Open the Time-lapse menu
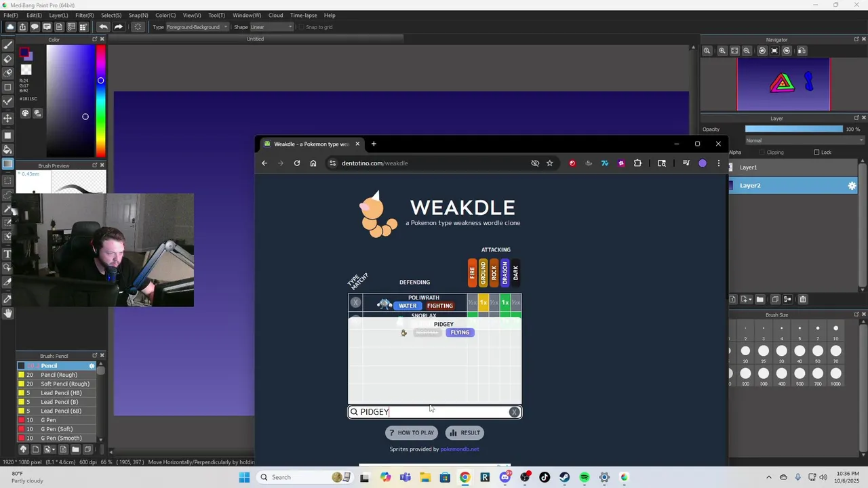 point(304,15)
